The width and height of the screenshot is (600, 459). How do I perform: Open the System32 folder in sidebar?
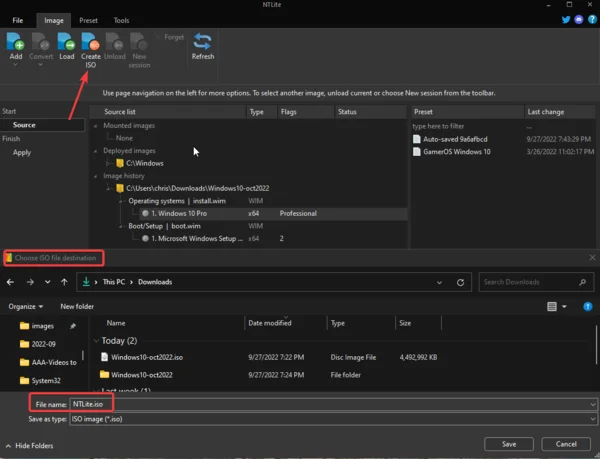(x=40, y=381)
